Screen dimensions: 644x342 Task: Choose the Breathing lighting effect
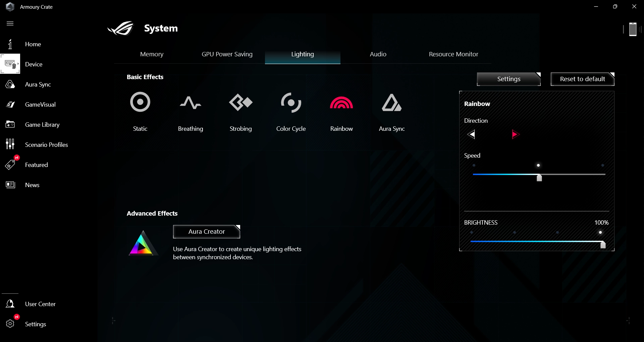tap(191, 103)
